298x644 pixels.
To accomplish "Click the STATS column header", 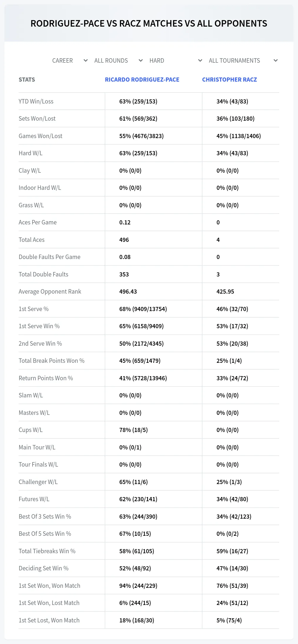I will pyautogui.click(x=27, y=80).
